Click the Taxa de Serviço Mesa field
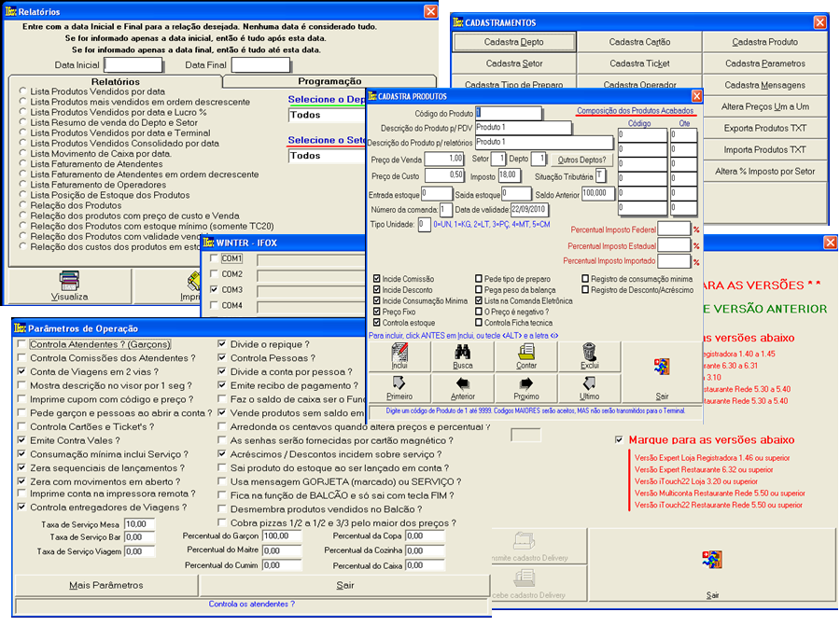The image size is (840, 626). [139, 523]
